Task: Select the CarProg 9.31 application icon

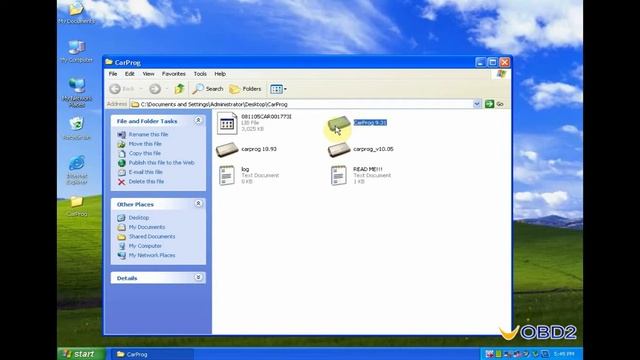Action: 339,123
